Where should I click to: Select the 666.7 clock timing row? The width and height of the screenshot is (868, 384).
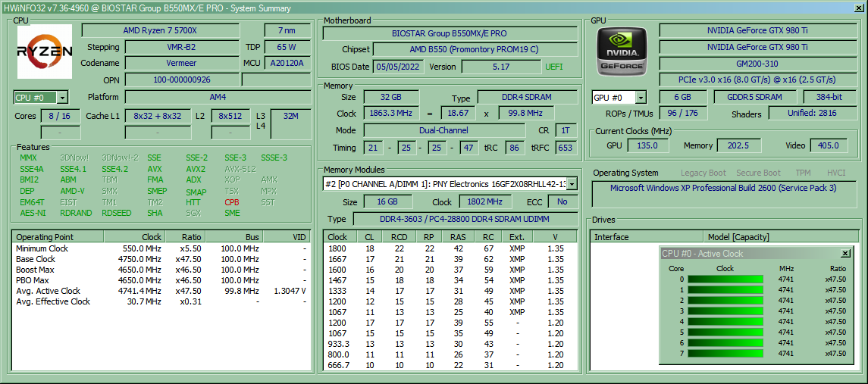[450, 365]
